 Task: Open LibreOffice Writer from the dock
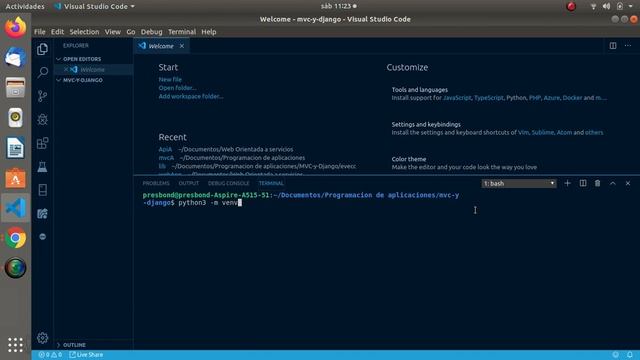click(16, 148)
